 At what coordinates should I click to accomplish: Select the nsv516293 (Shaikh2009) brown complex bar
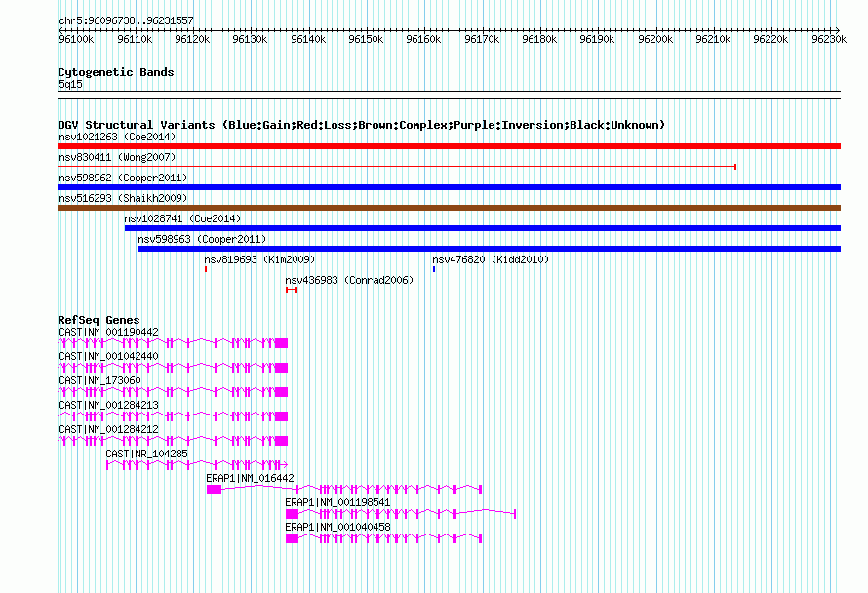pos(449,208)
